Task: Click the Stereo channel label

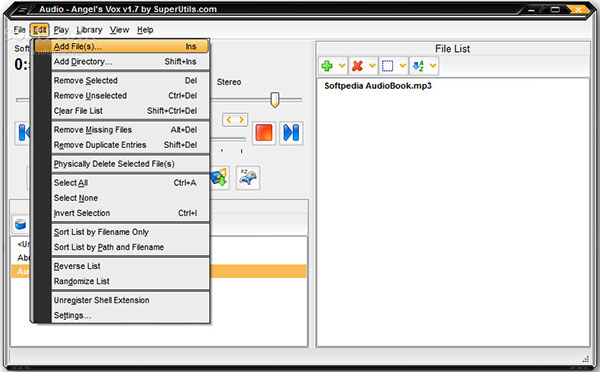Action: 229,82
